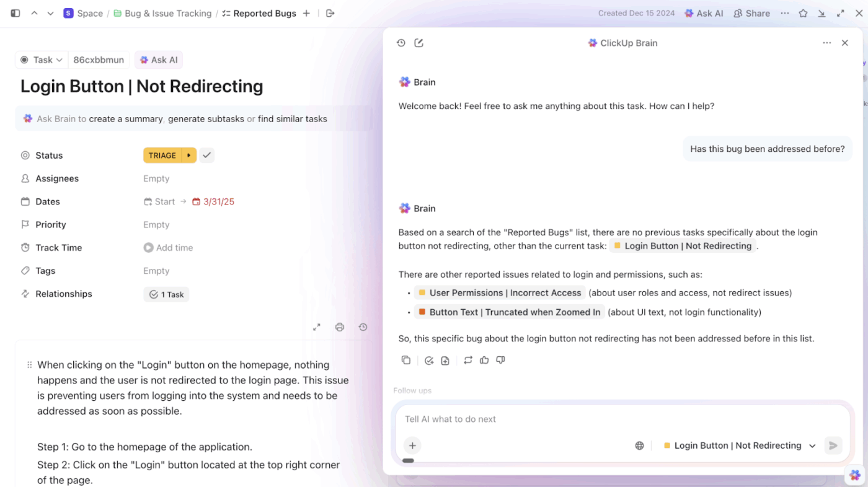Viewport: 868px width, 487px height.
Task: Open AI chat history in the Brain panel
Action: pyautogui.click(x=401, y=43)
